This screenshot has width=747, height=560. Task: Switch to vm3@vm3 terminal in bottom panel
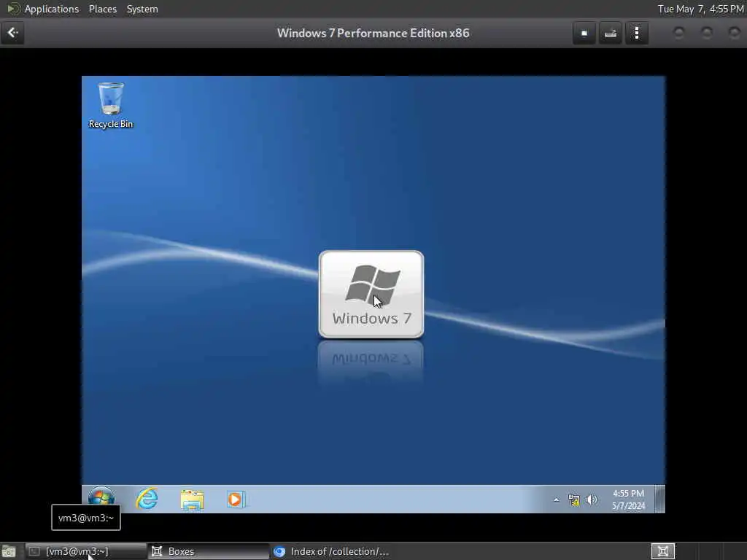[86, 551]
